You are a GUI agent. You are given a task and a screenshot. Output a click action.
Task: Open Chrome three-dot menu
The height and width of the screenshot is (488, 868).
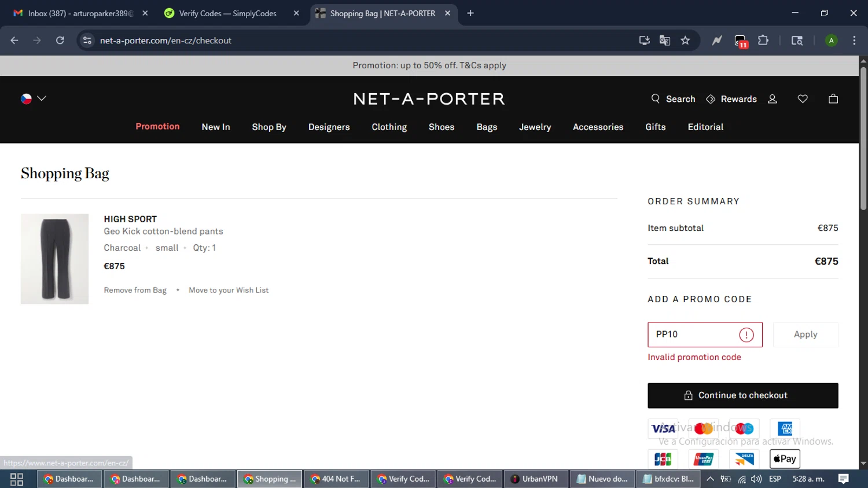[x=854, y=41]
